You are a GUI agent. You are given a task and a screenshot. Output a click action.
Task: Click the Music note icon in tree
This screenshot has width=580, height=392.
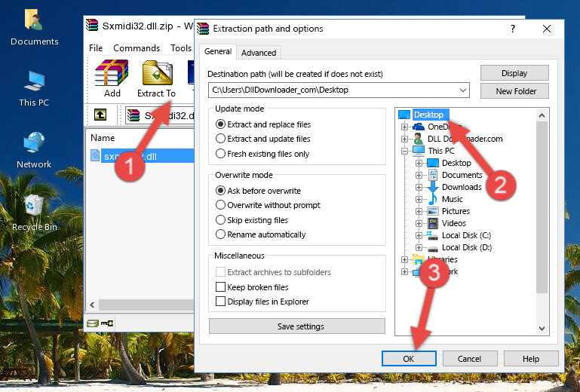click(x=432, y=199)
